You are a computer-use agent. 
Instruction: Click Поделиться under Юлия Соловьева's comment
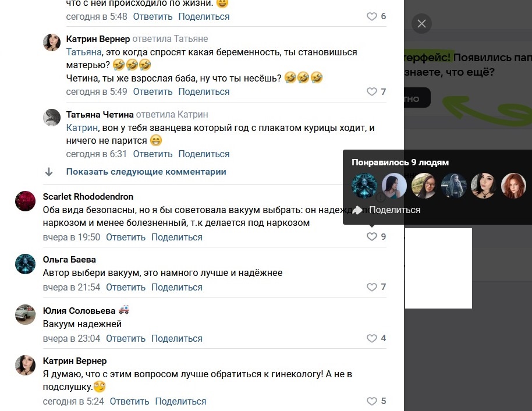177,338
